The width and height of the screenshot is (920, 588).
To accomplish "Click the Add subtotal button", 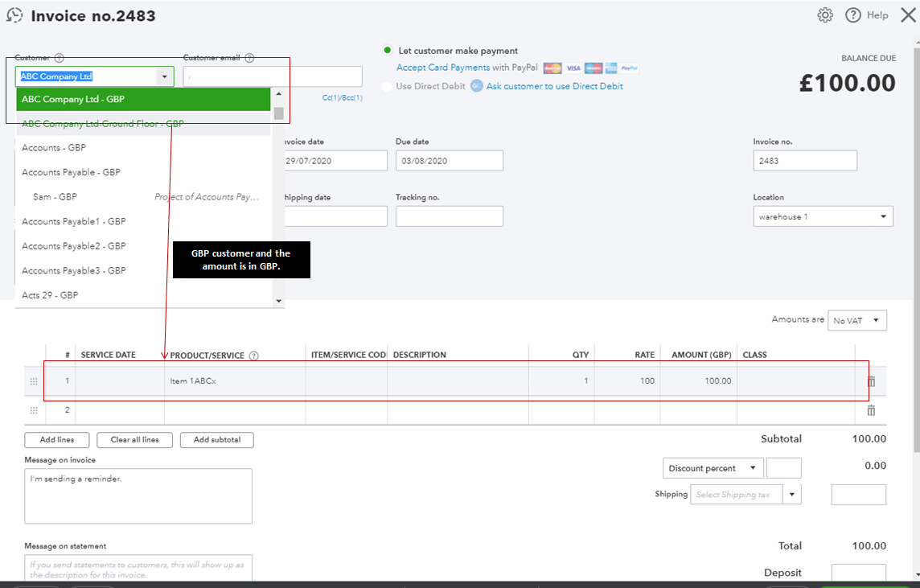I will click(217, 440).
